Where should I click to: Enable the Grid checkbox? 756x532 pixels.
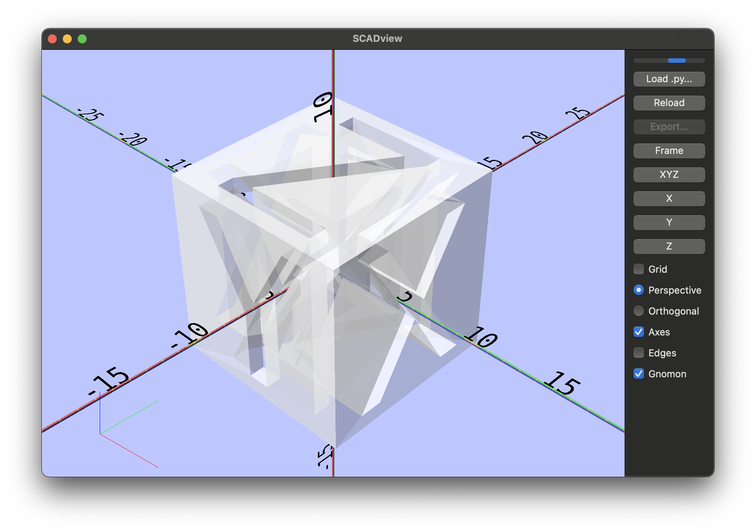pyautogui.click(x=639, y=269)
